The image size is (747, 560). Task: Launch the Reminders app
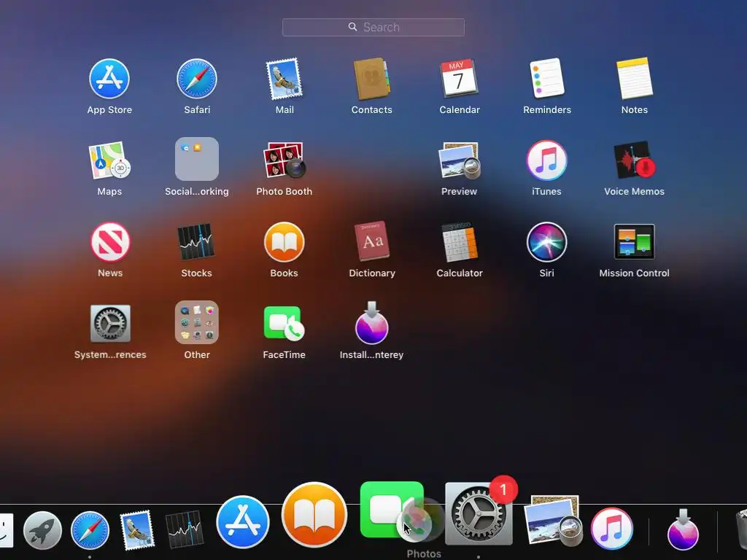coord(547,79)
